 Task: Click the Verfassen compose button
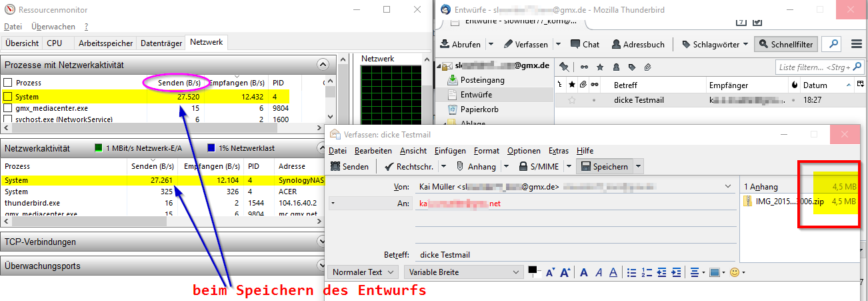click(x=526, y=45)
